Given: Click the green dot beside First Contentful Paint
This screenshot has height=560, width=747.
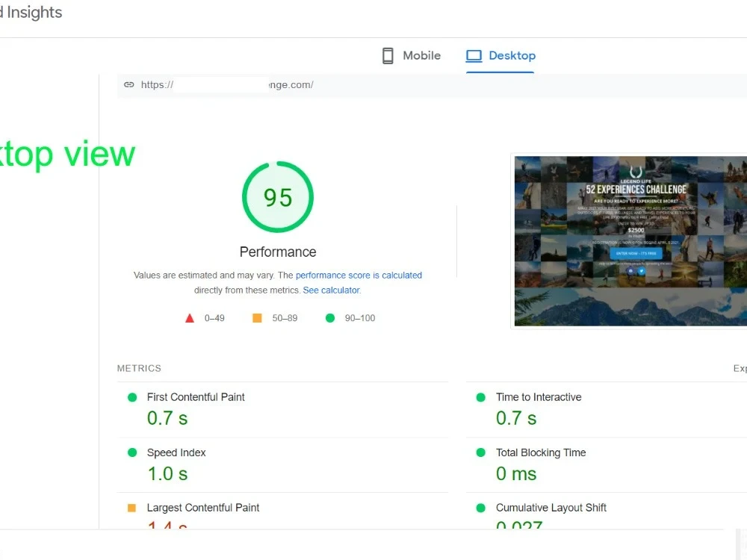Looking at the screenshot, I should tap(132, 397).
